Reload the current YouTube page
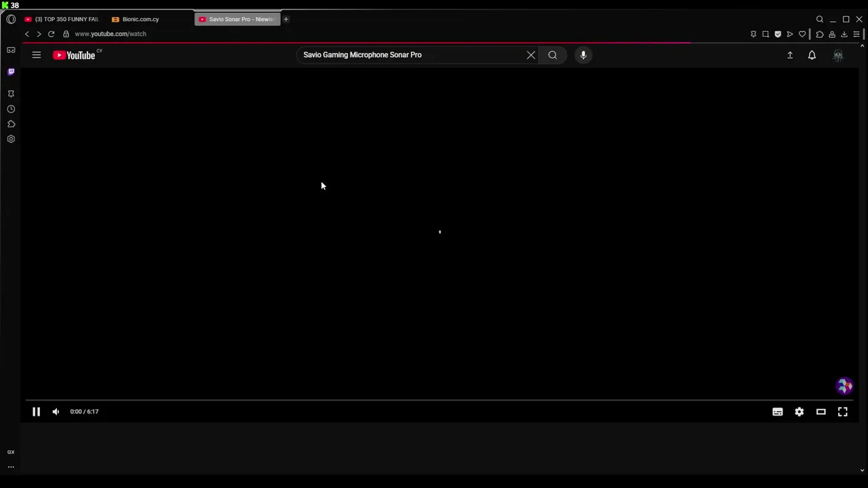Screen dimensions: 868x488 tap(51, 34)
